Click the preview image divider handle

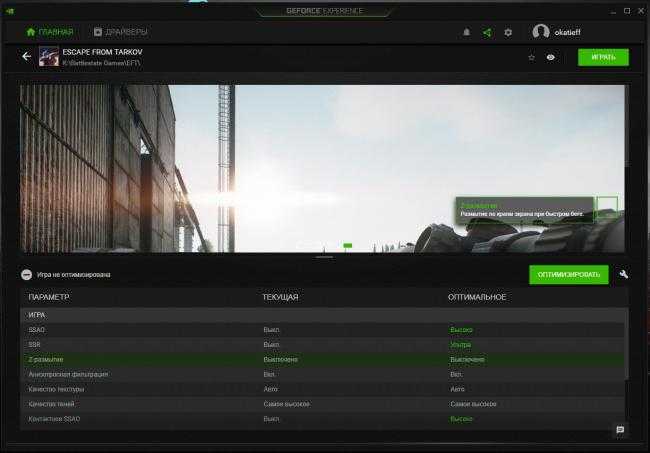pos(324,257)
